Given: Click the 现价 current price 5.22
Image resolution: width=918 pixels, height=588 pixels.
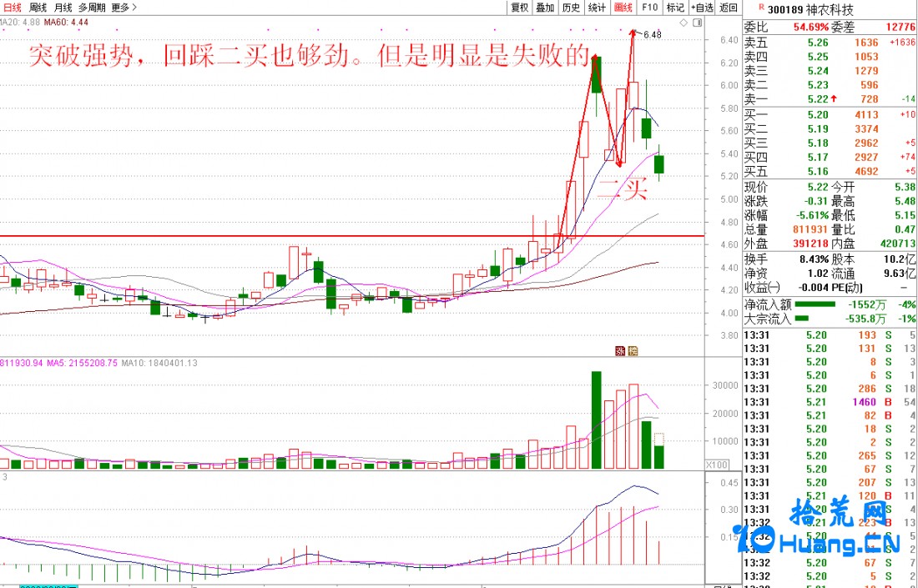Looking at the screenshot, I should point(819,187).
